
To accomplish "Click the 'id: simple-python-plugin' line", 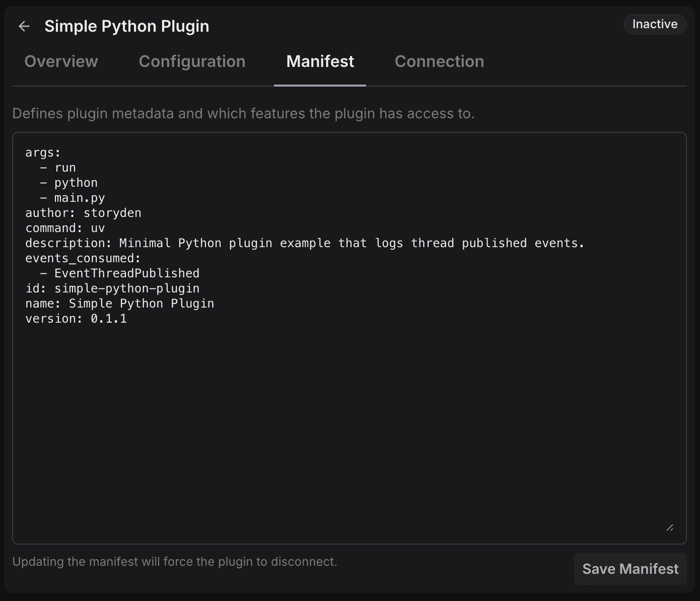I will pyautogui.click(x=112, y=288).
